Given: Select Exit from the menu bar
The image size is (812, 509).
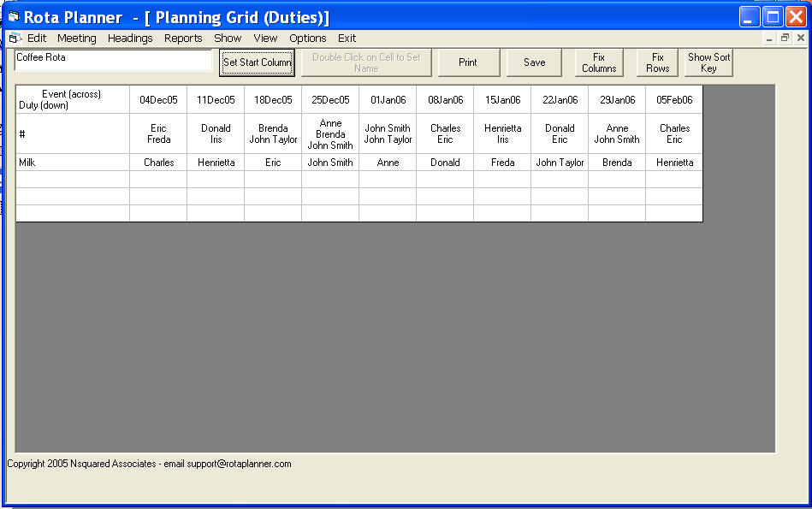Looking at the screenshot, I should (x=346, y=38).
